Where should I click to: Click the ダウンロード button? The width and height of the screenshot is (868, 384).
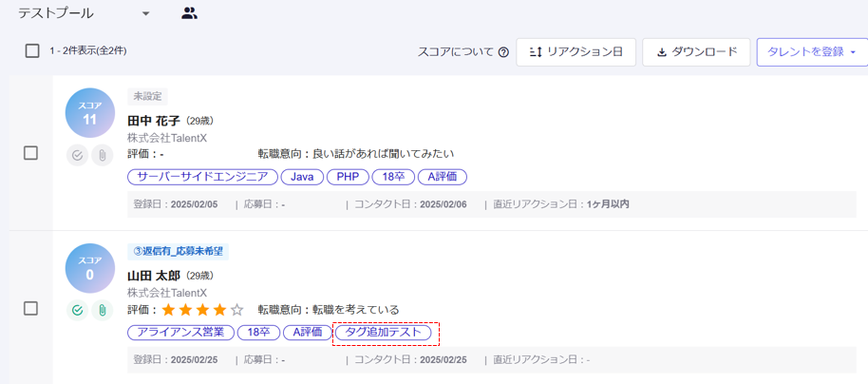coord(696,52)
